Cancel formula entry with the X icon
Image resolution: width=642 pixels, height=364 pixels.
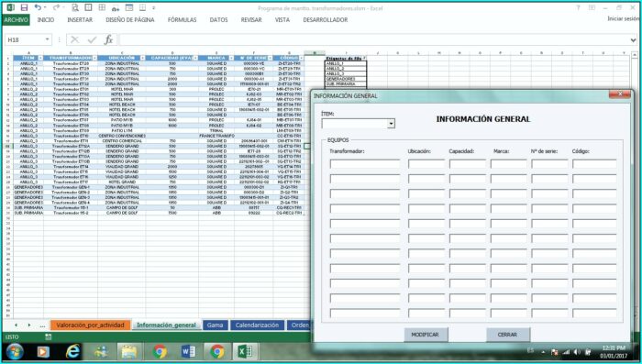click(74, 39)
